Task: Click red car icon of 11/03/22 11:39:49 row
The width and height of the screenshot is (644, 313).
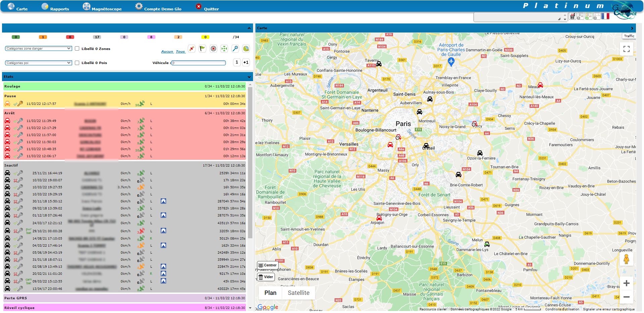Action: click(7, 121)
